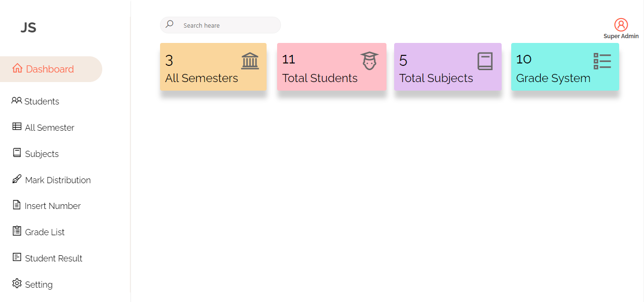
Task: Go to All Semester page
Action: click(49, 127)
